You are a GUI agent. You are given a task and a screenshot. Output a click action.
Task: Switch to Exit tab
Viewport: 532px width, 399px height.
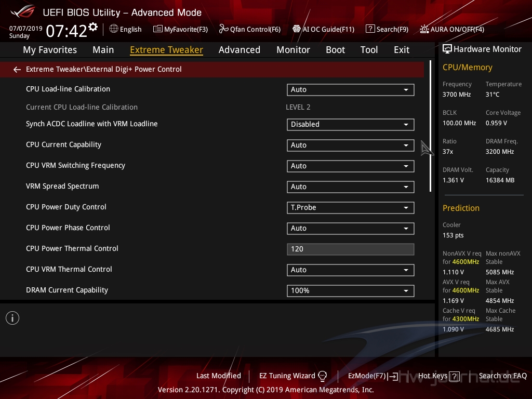[402, 50]
